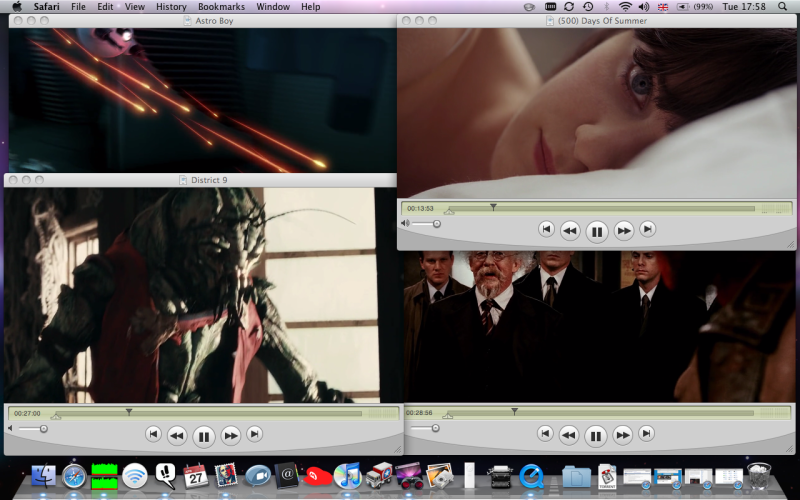Click the 00:13:53 time display
Viewport: 800px width, 500px height.
pos(420,209)
